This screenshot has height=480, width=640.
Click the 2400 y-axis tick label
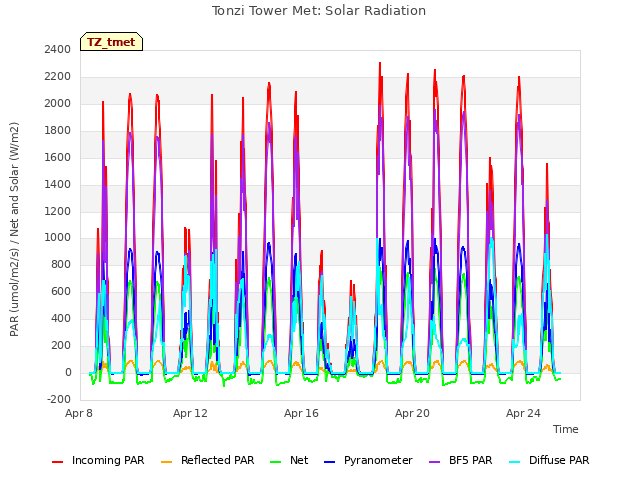point(58,50)
